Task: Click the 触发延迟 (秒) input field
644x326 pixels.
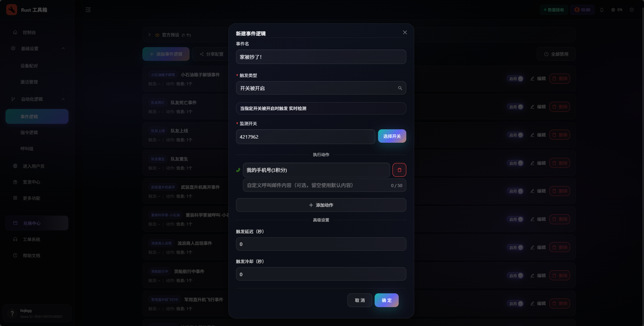Action: pos(321,244)
